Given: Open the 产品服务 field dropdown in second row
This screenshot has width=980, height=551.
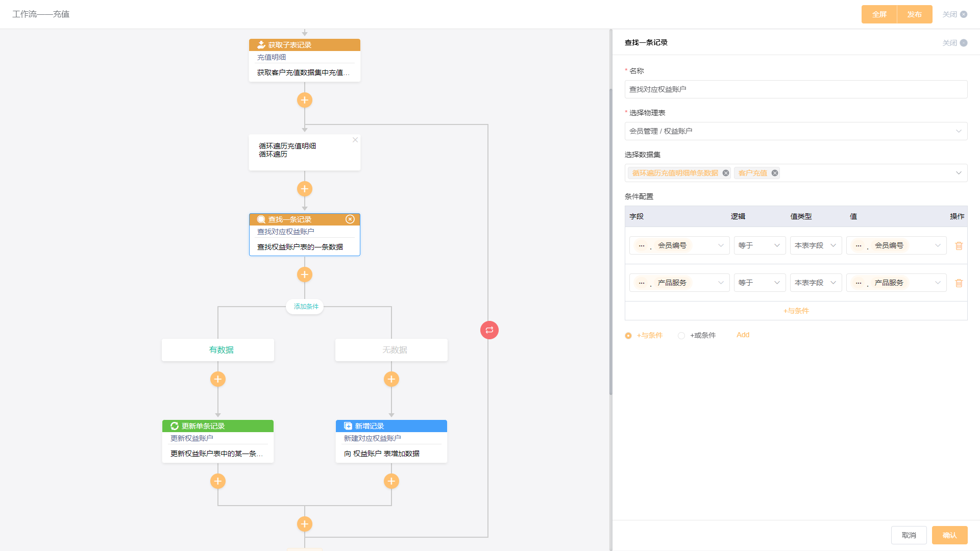Looking at the screenshot, I should pyautogui.click(x=679, y=283).
